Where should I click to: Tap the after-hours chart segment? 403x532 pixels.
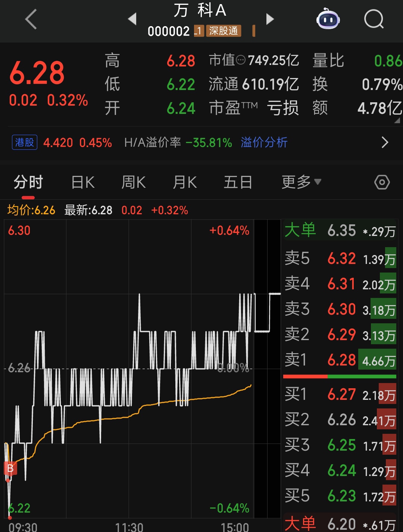(x=268, y=313)
